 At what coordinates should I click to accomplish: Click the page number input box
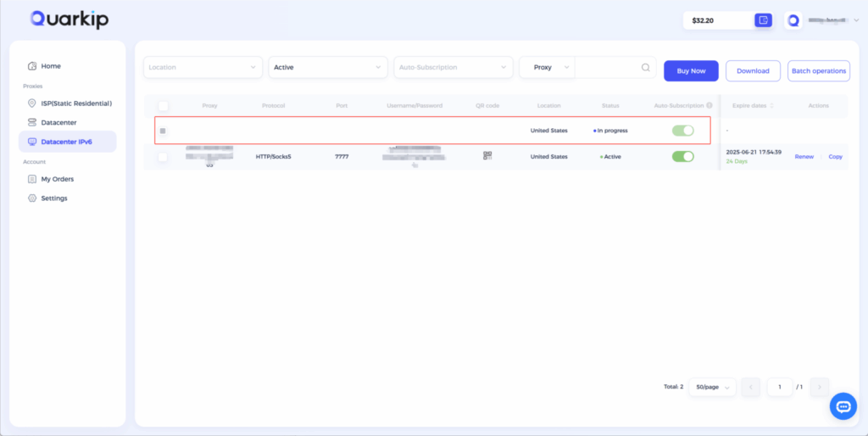(780, 388)
